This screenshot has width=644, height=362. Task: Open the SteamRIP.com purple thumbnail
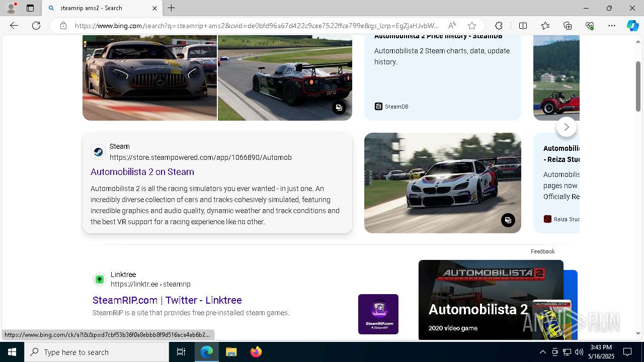[x=378, y=314]
